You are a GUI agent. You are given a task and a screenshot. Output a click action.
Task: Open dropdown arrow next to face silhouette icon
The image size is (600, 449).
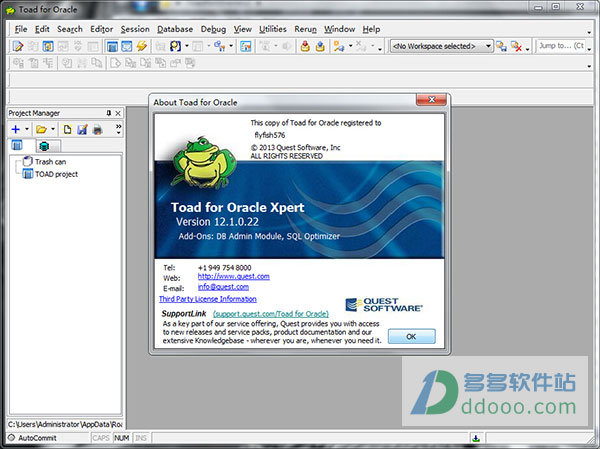tap(187, 46)
